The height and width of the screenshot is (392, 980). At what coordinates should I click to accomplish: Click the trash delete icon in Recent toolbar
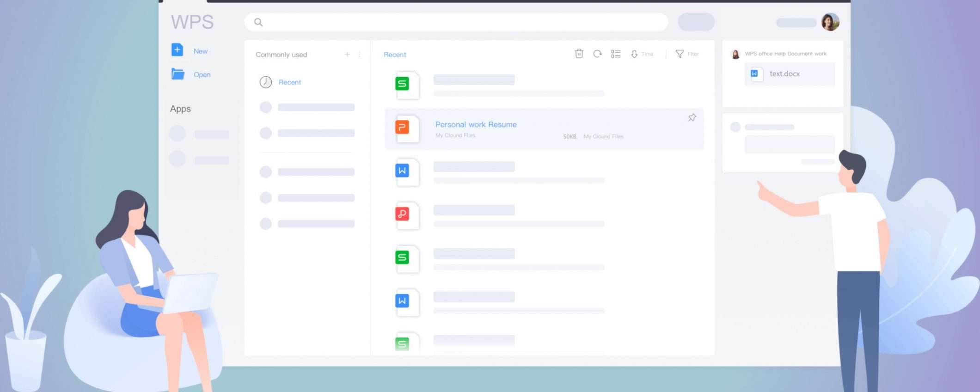pyautogui.click(x=579, y=54)
